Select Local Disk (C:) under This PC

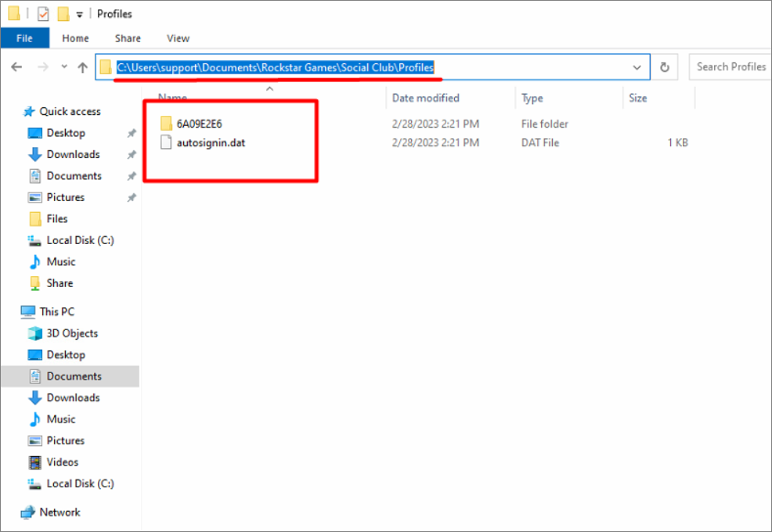click(x=80, y=483)
